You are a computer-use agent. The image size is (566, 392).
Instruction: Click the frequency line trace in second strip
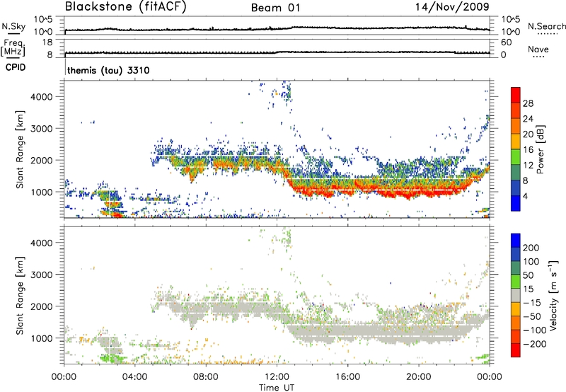click(277, 52)
